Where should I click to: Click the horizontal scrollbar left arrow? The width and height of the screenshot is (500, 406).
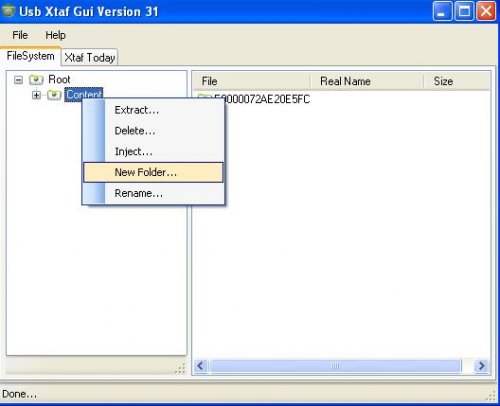(201, 366)
